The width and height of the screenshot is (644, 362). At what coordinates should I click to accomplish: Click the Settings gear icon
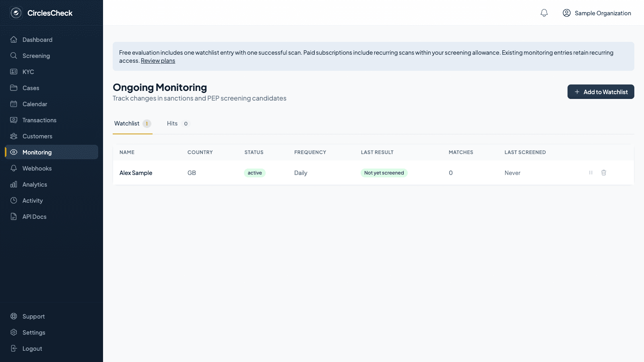(x=14, y=332)
